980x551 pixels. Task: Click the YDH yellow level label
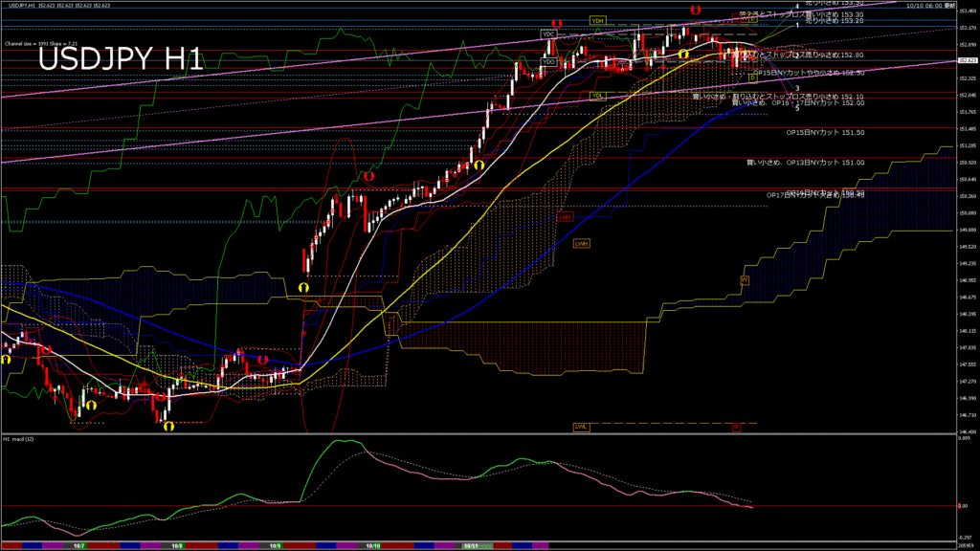click(x=597, y=20)
